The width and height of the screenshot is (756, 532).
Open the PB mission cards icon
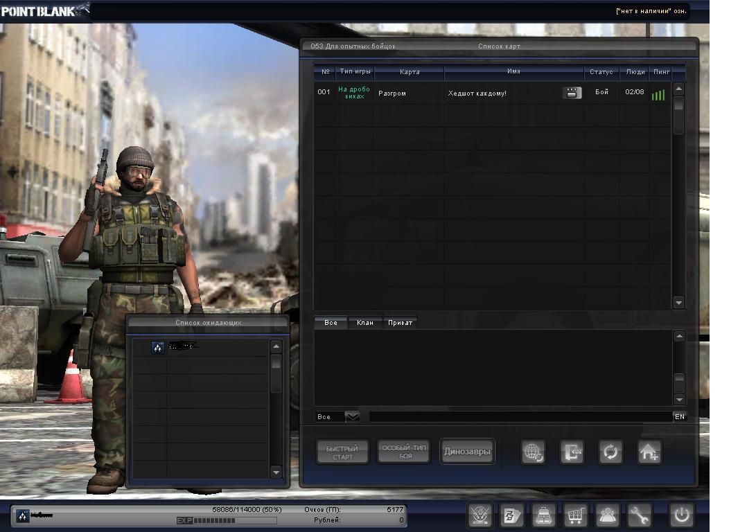(x=511, y=515)
